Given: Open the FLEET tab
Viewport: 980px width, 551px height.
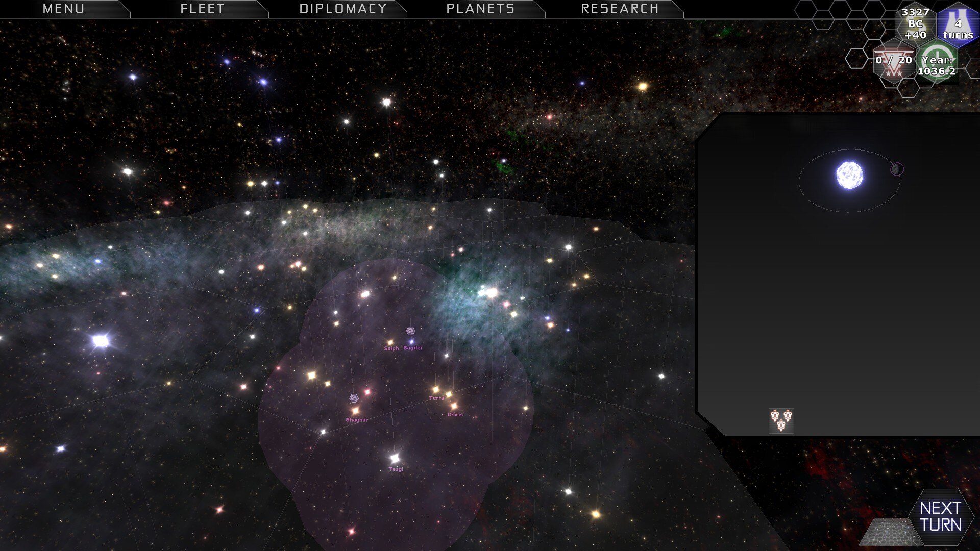Looking at the screenshot, I should pyautogui.click(x=202, y=9).
